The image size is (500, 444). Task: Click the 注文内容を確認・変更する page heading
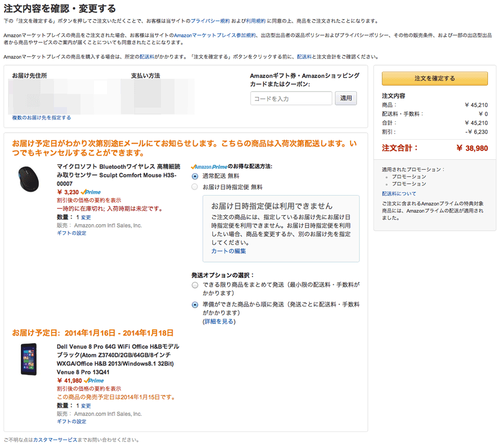coord(60,8)
